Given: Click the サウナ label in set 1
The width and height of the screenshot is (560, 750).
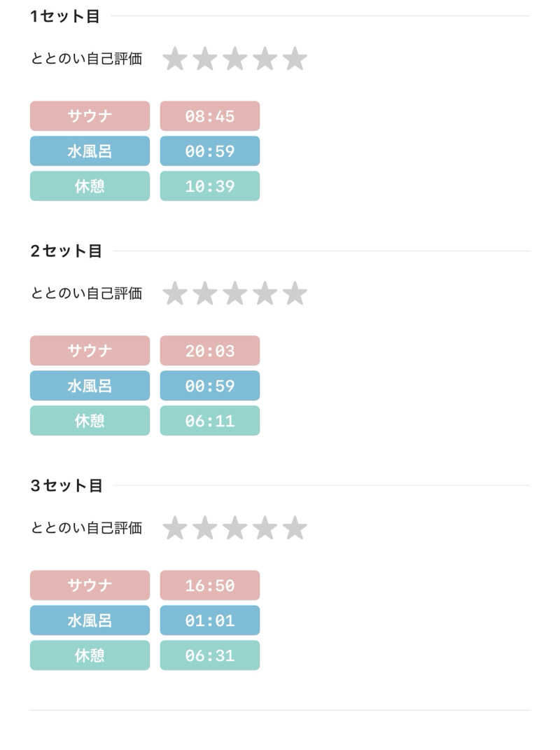Looking at the screenshot, I should [x=90, y=116].
